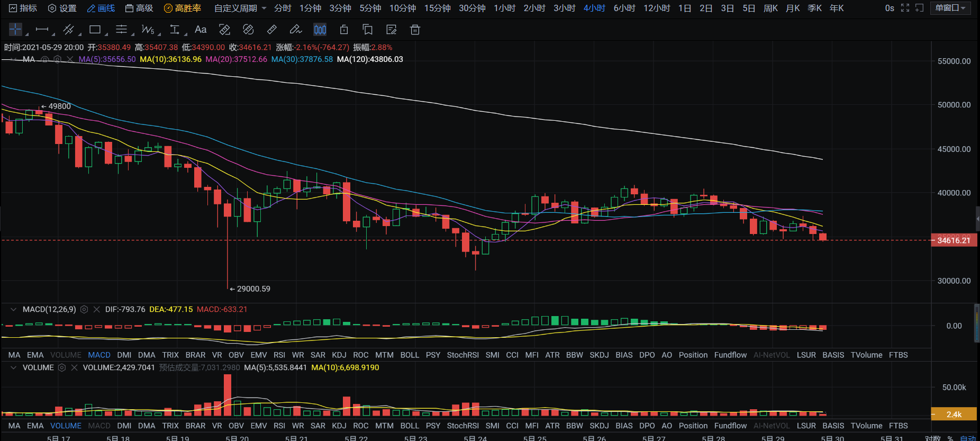Toggle the candlestick magnet mode button

[320, 30]
